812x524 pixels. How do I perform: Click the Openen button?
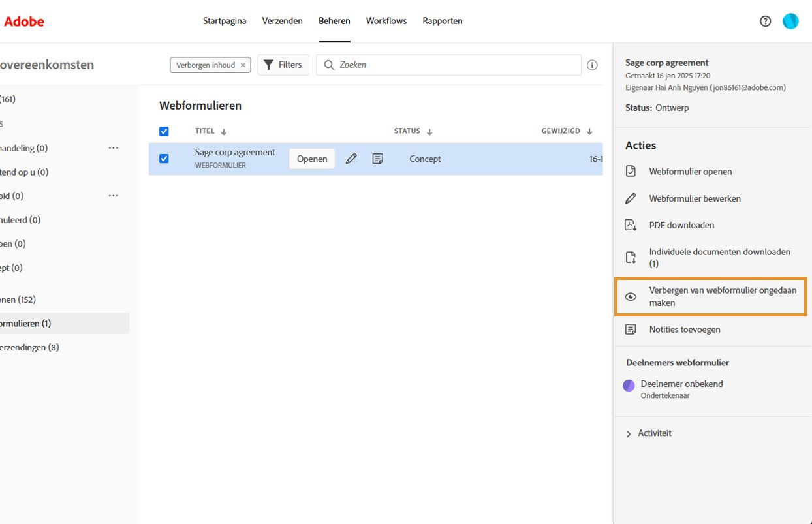pyautogui.click(x=312, y=159)
